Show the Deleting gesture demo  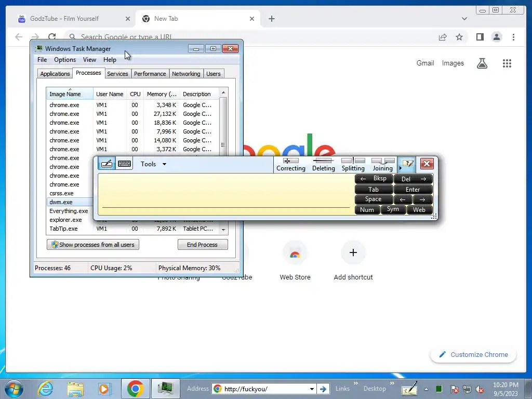(x=323, y=165)
